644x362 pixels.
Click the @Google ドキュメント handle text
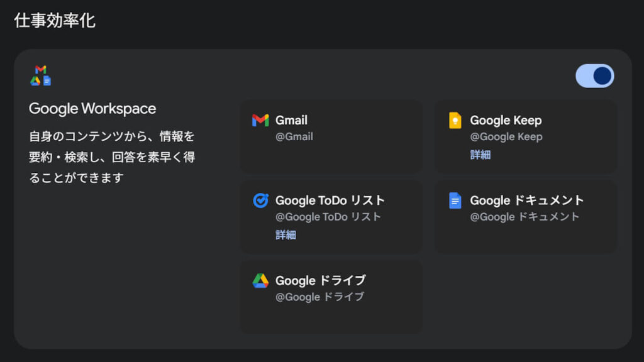click(525, 217)
